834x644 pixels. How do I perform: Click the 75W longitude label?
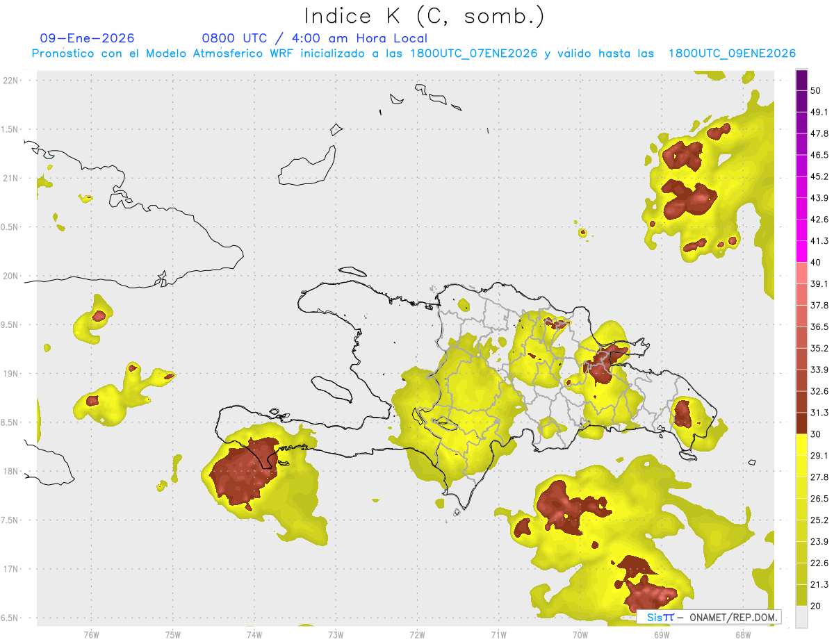click(172, 635)
